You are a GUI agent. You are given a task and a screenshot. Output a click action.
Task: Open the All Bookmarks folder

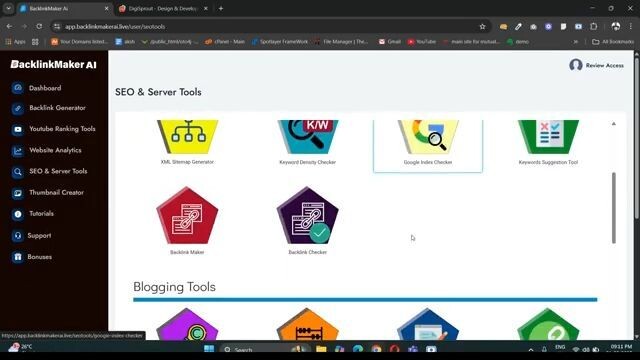(613, 42)
